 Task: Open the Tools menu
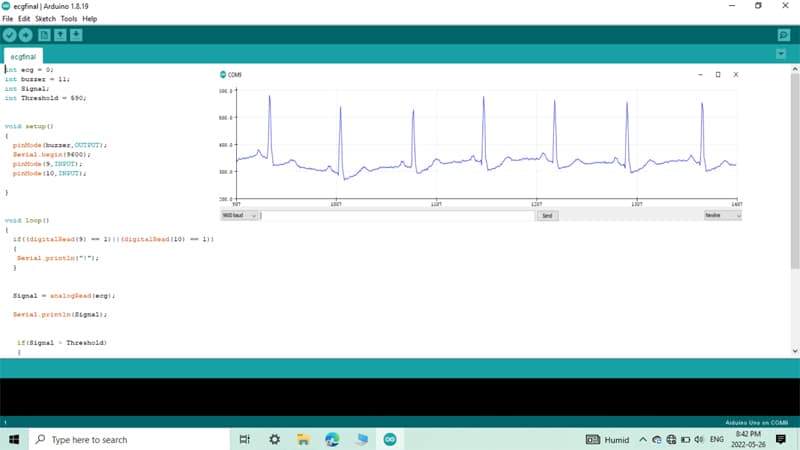pyautogui.click(x=68, y=19)
